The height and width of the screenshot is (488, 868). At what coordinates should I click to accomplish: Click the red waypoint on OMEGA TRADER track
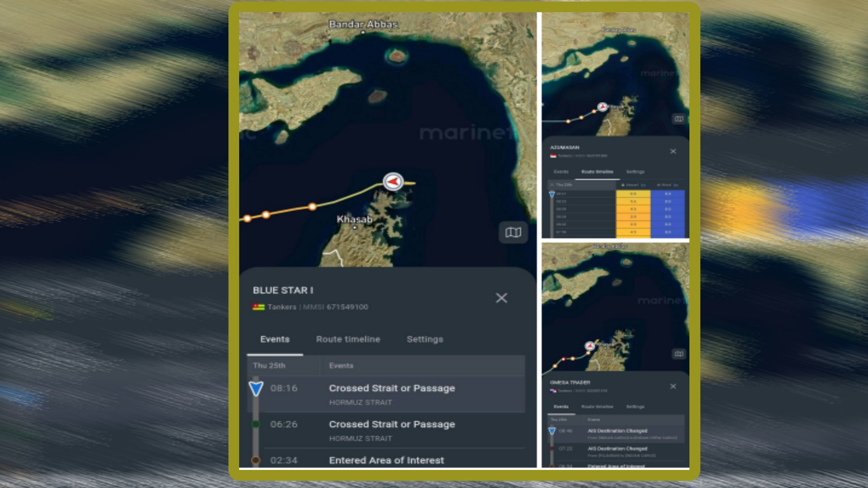564,359
